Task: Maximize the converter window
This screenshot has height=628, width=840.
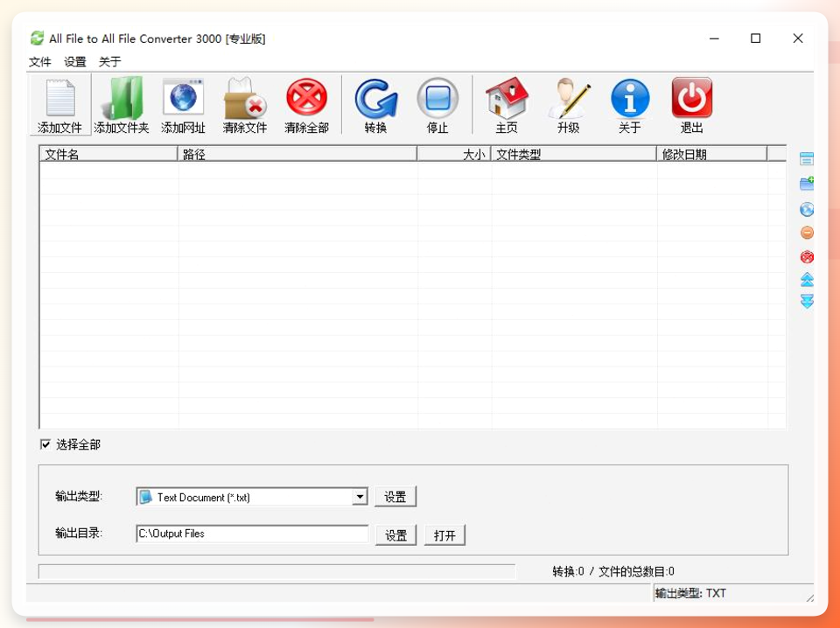Action: tap(755, 38)
